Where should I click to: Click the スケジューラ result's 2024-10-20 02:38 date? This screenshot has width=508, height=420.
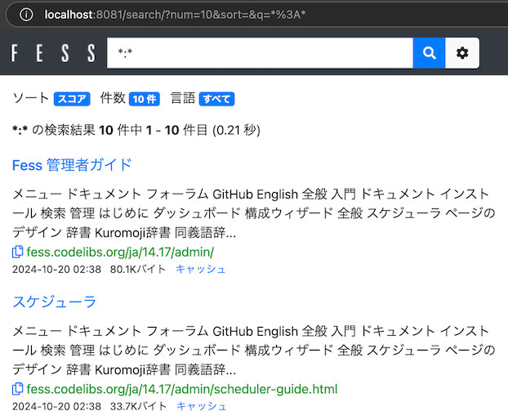pos(56,406)
